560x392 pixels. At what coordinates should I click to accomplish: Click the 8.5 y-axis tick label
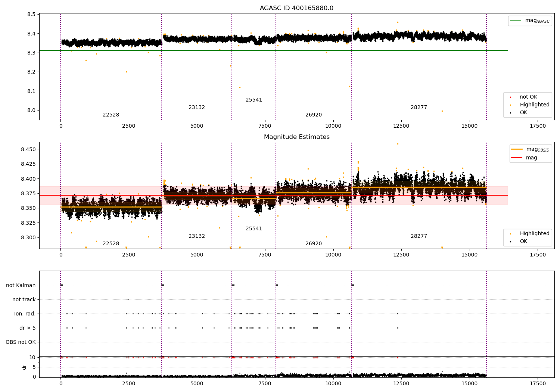pos(31,15)
